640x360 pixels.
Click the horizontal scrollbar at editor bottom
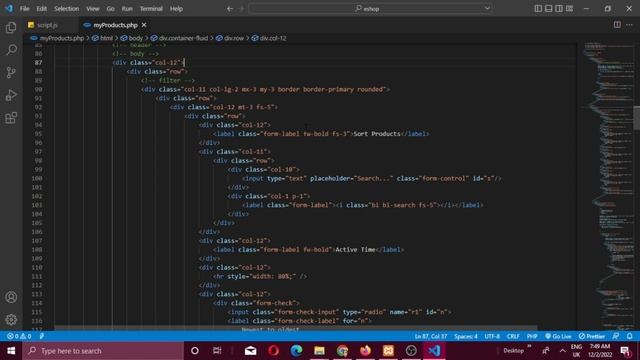[x=296, y=328]
